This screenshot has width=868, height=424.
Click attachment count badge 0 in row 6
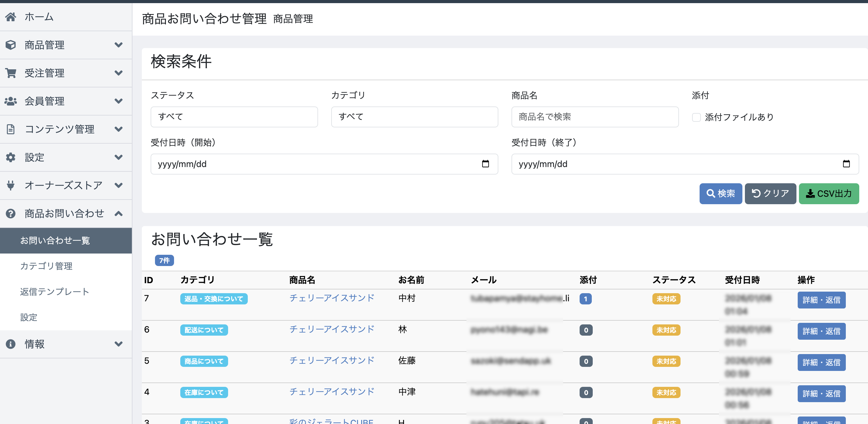(586, 330)
